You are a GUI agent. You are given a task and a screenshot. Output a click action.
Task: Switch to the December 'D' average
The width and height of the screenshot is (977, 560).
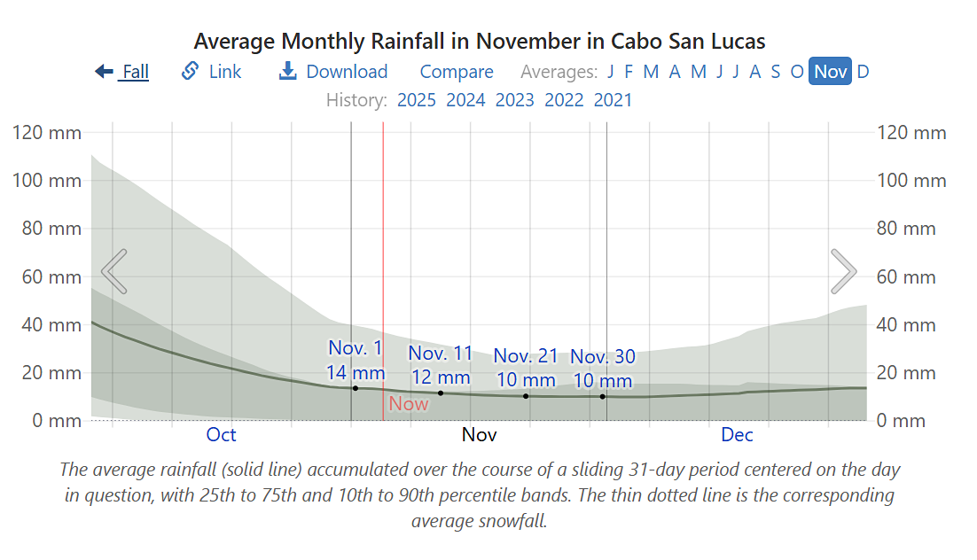point(863,72)
